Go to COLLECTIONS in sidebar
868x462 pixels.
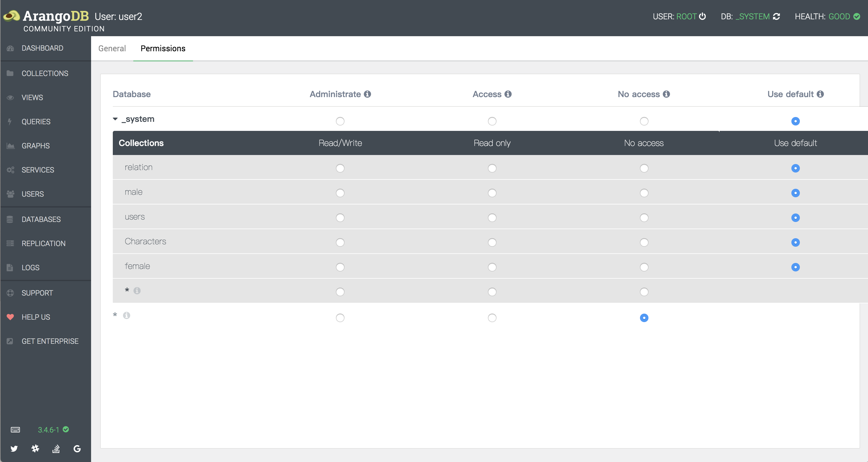45,73
